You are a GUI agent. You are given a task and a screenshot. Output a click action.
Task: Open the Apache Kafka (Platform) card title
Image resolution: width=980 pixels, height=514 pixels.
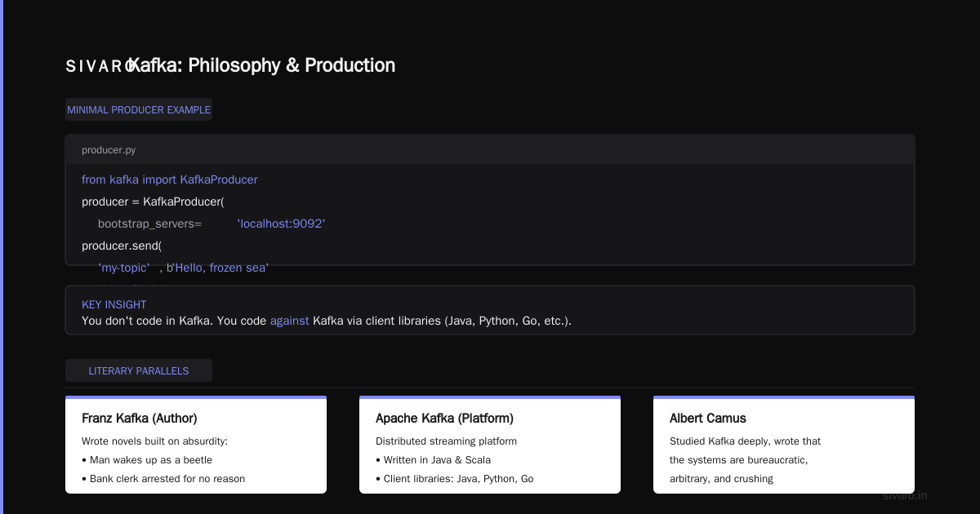coord(444,419)
